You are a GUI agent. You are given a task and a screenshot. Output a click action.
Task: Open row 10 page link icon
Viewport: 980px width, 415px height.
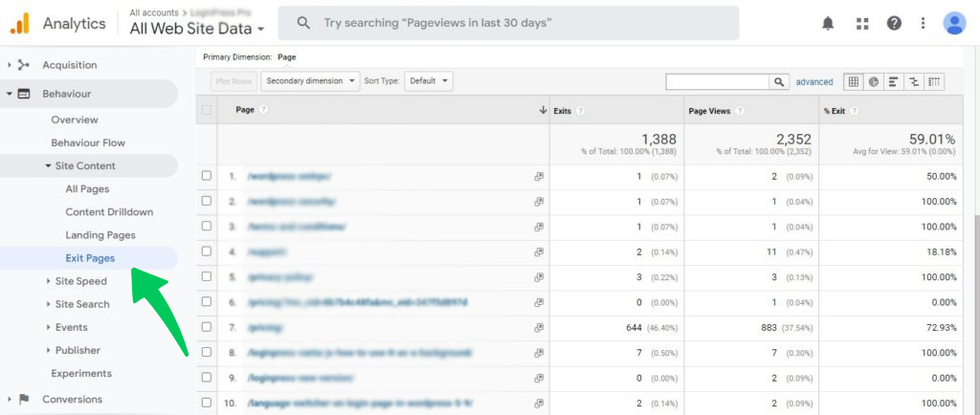point(539,404)
